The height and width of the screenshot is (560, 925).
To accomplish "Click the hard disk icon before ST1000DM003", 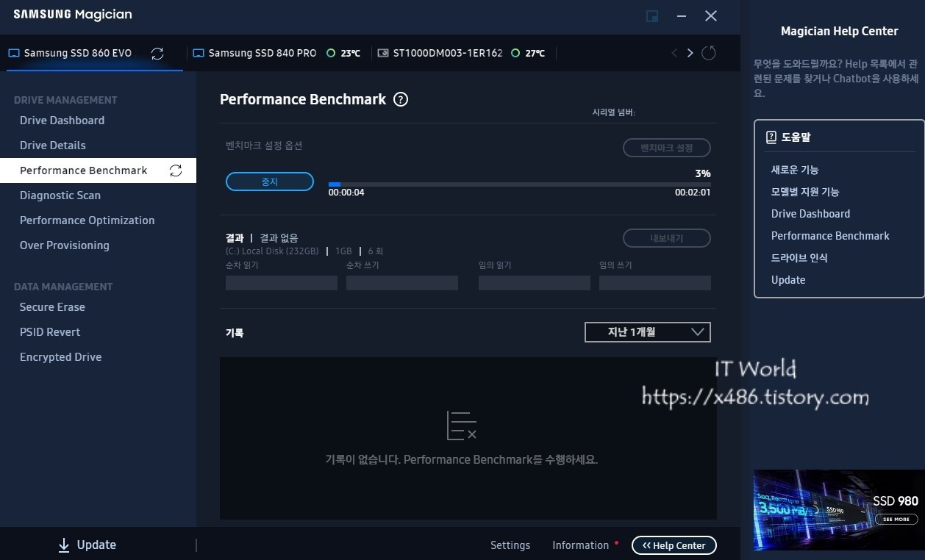I will coord(383,53).
